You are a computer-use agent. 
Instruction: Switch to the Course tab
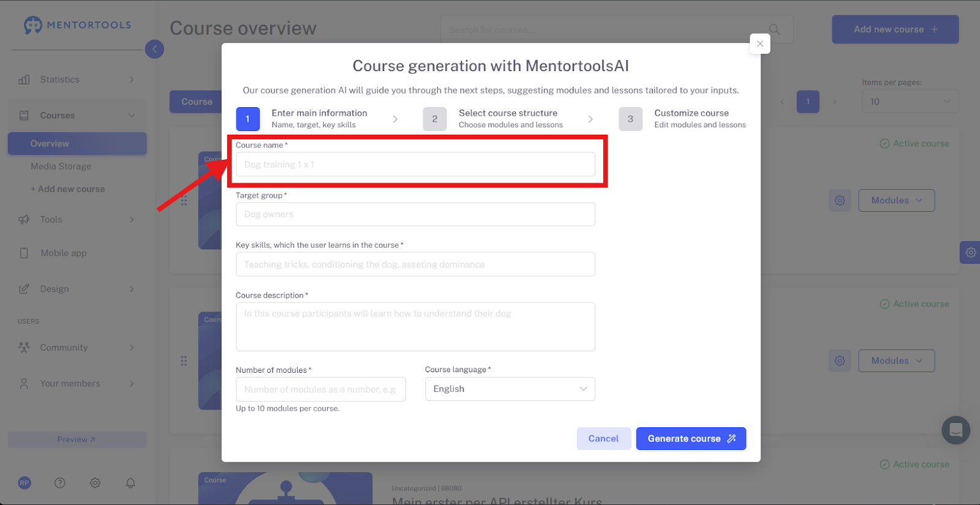coord(196,102)
